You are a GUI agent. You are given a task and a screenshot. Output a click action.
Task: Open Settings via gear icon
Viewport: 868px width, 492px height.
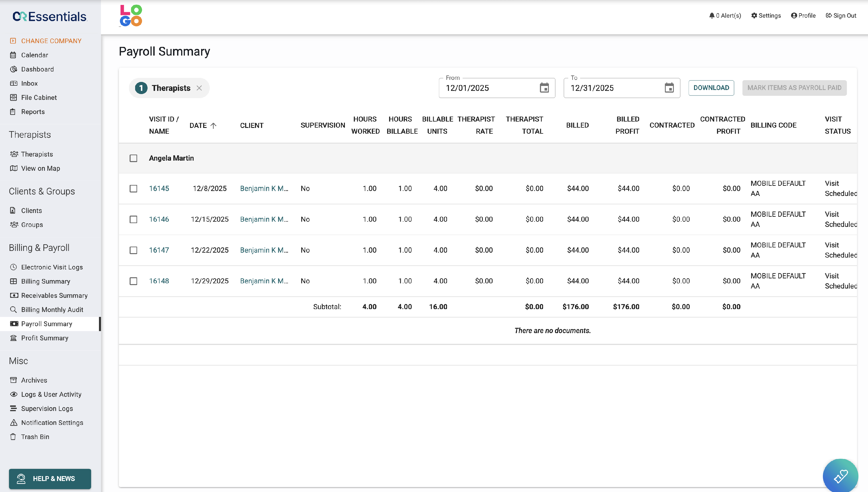click(754, 16)
